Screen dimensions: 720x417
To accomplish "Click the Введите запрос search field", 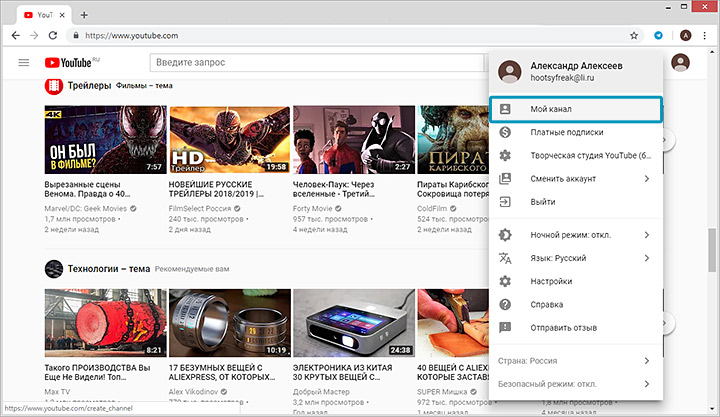I will pos(317,62).
